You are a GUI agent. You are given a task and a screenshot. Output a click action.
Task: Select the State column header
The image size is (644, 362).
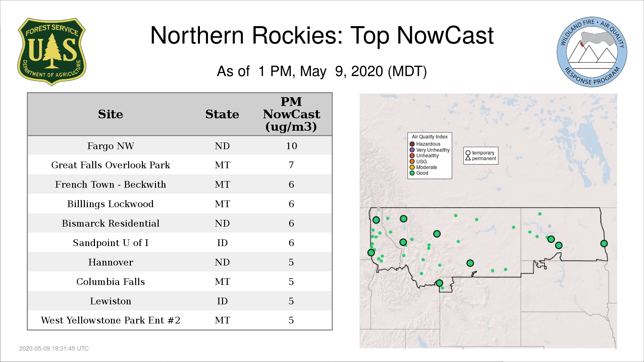pyautogui.click(x=222, y=114)
